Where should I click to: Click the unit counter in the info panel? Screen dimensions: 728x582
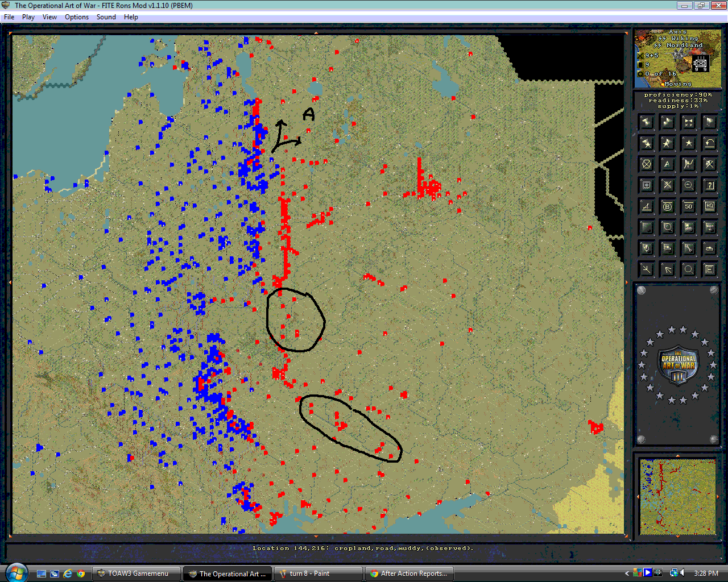coord(701,64)
